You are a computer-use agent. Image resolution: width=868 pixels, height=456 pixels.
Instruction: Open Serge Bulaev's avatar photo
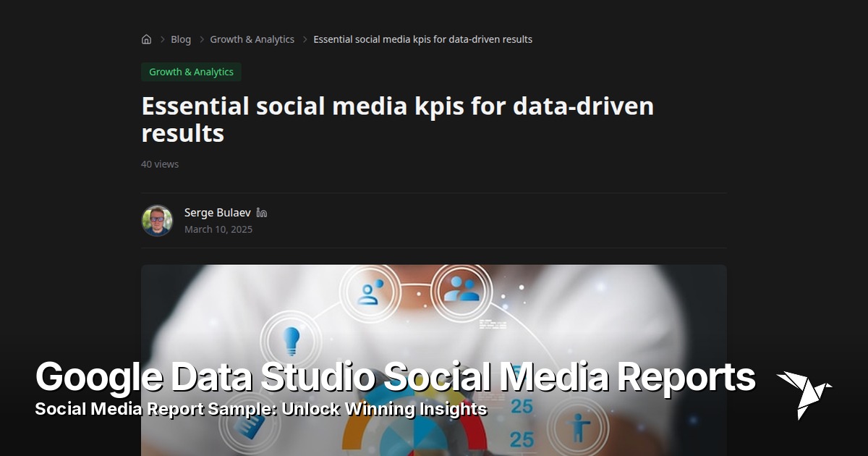(x=157, y=221)
